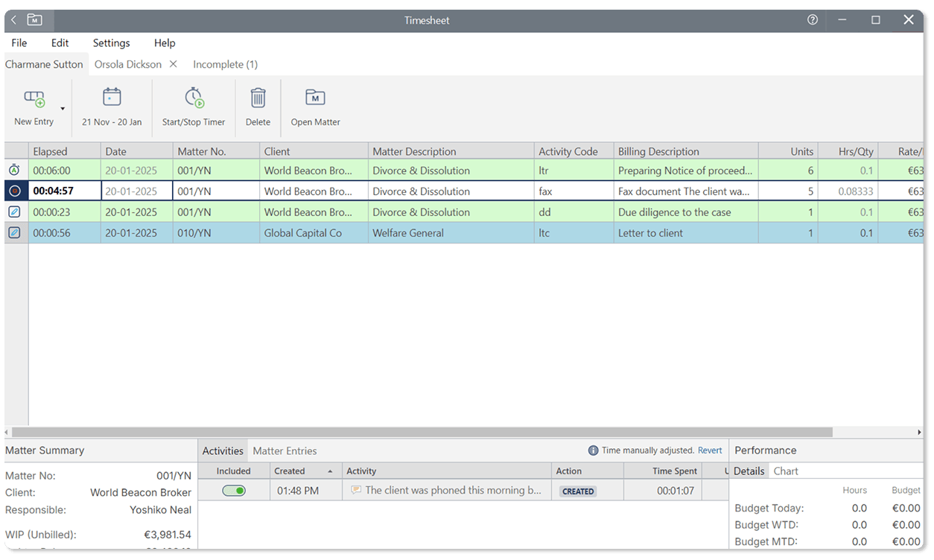Open the date range calendar picker

click(112, 98)
